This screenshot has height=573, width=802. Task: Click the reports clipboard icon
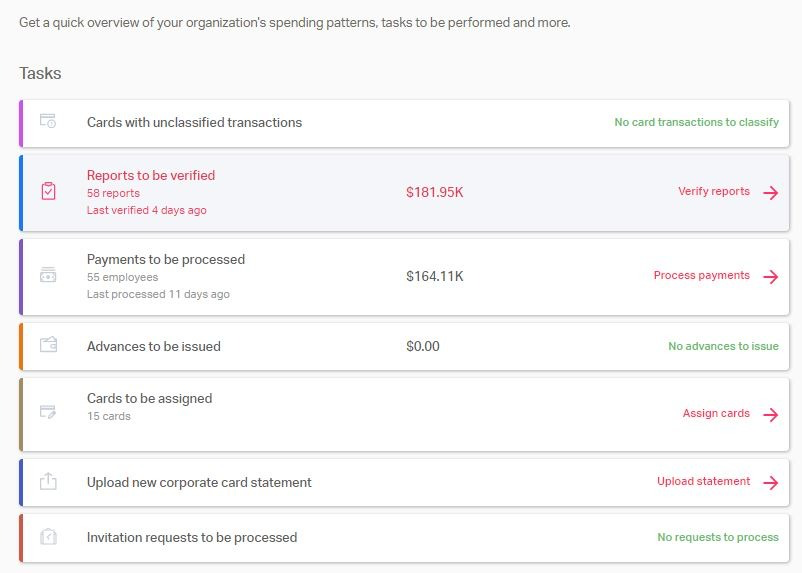point(48,191)
